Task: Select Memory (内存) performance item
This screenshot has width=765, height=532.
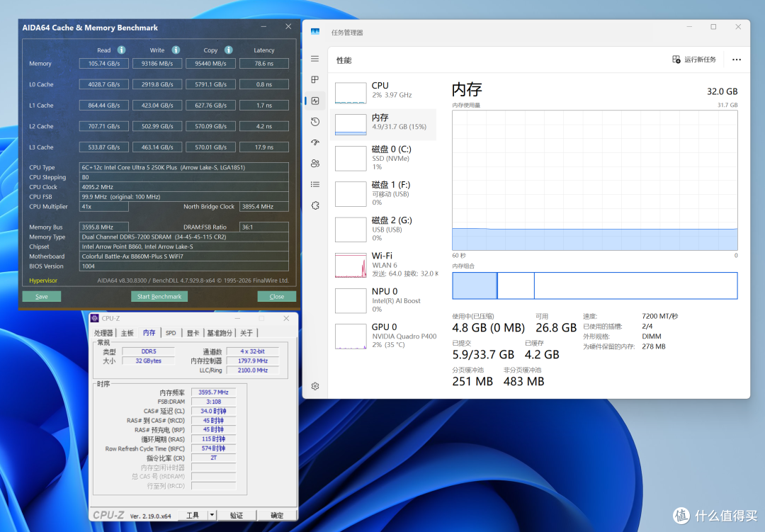Action: [383, 124]
